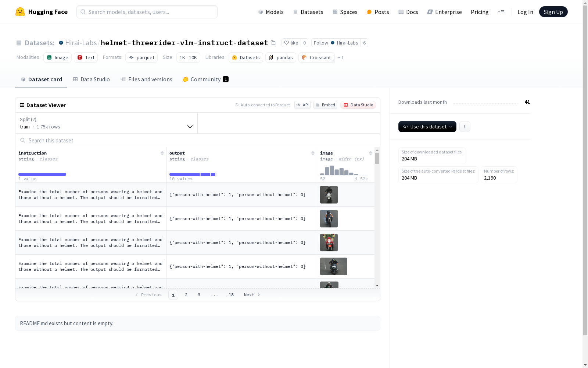This screenshot has height=368, width=588.
Task: Click the Embed button
Action: [325, 105]
